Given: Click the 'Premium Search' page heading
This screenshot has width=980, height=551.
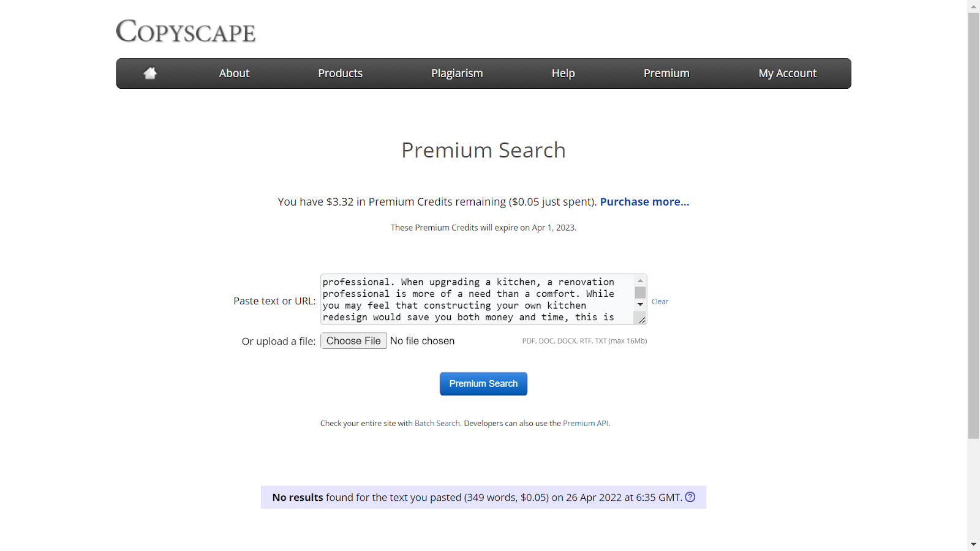Looking at the screenshot, I should 483,150.
